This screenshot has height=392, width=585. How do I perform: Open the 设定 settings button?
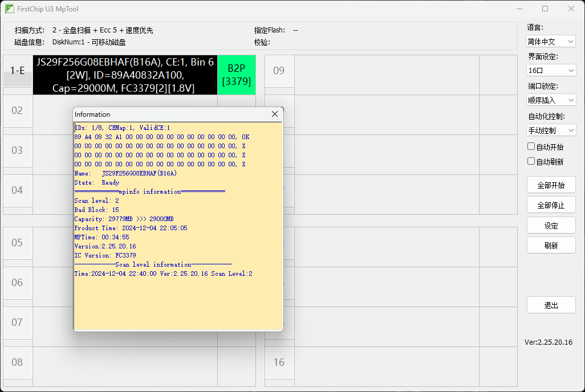[x=551, y=226]
